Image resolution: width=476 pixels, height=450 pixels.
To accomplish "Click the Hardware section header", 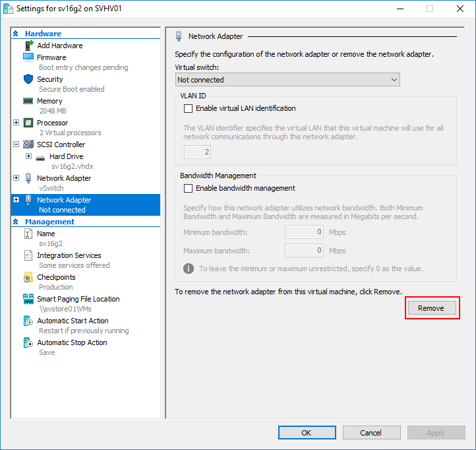I will tap(43, 34).
